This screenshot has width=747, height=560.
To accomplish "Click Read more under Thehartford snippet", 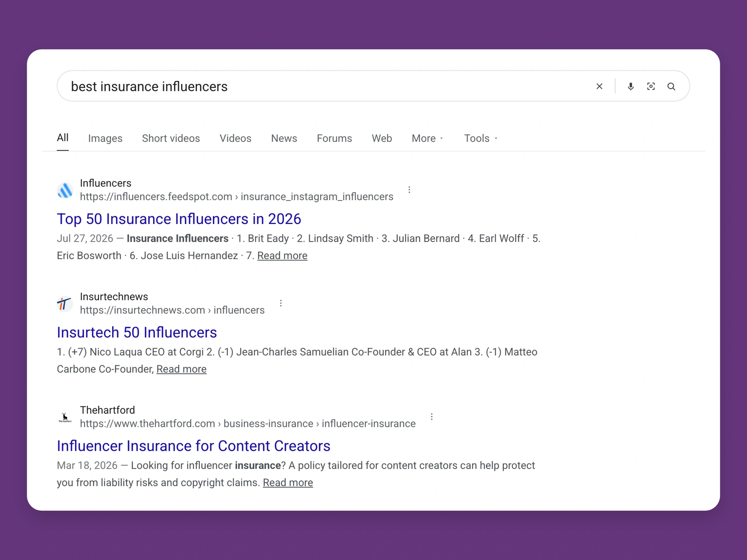I will click(288, 483).
